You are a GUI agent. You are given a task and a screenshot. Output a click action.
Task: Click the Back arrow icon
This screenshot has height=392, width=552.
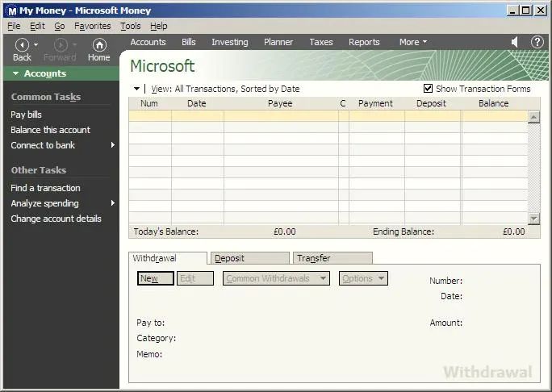point(22,44)
